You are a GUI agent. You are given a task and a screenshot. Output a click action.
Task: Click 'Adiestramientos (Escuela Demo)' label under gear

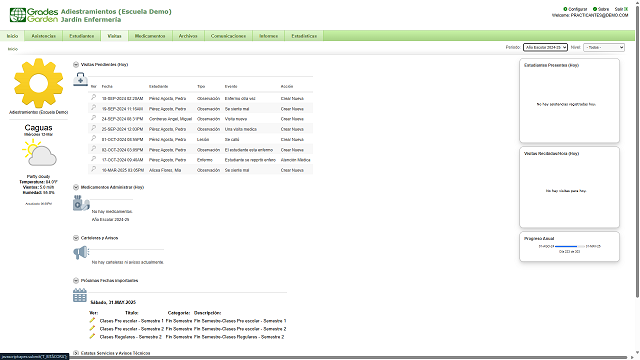coord(38,112)
